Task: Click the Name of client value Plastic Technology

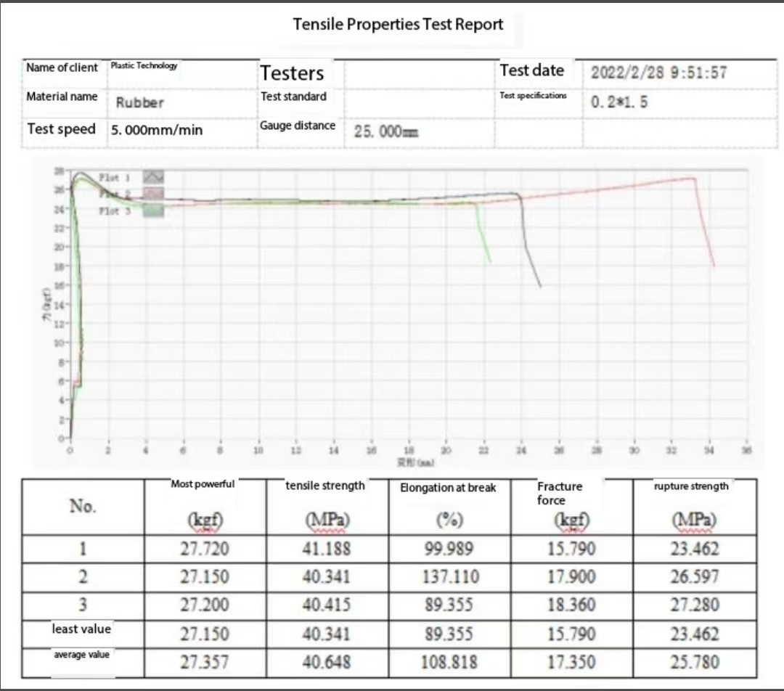Action: coord(144,65)
